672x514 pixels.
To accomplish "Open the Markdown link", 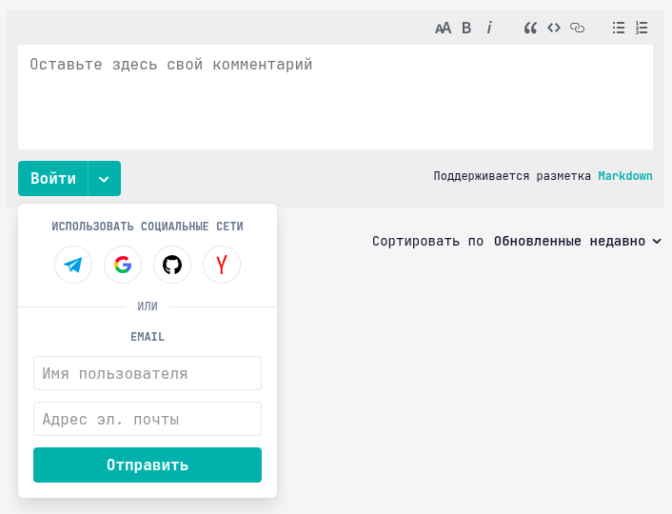I will 625,176.
